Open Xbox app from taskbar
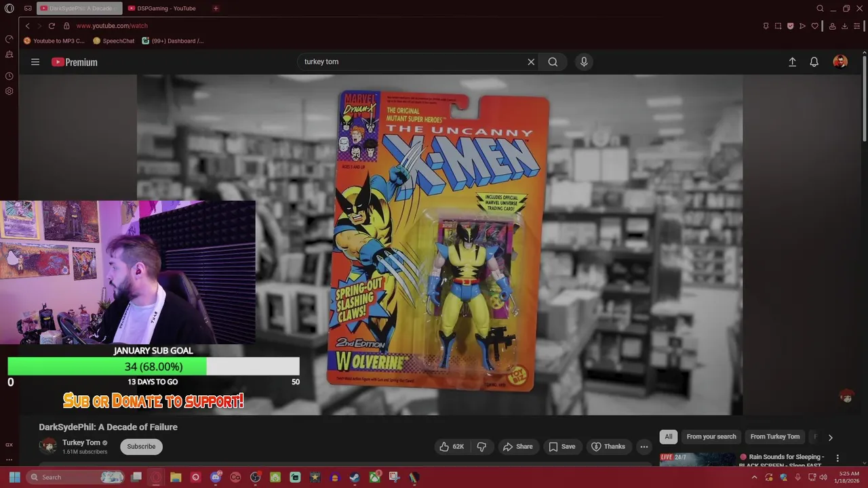 (x=374, y=477)
